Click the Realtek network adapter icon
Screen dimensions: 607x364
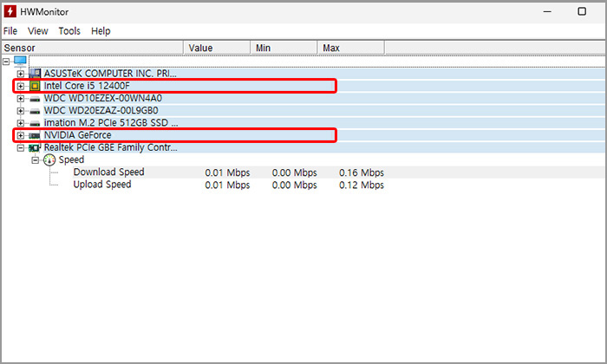pyautogui.click(x=35, y=147)
